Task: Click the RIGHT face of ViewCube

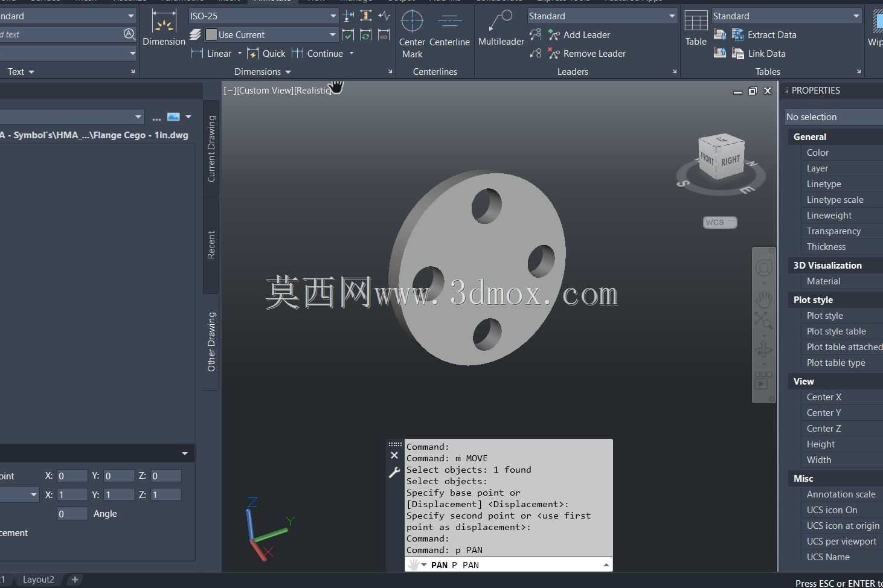Action: [730, 161]
